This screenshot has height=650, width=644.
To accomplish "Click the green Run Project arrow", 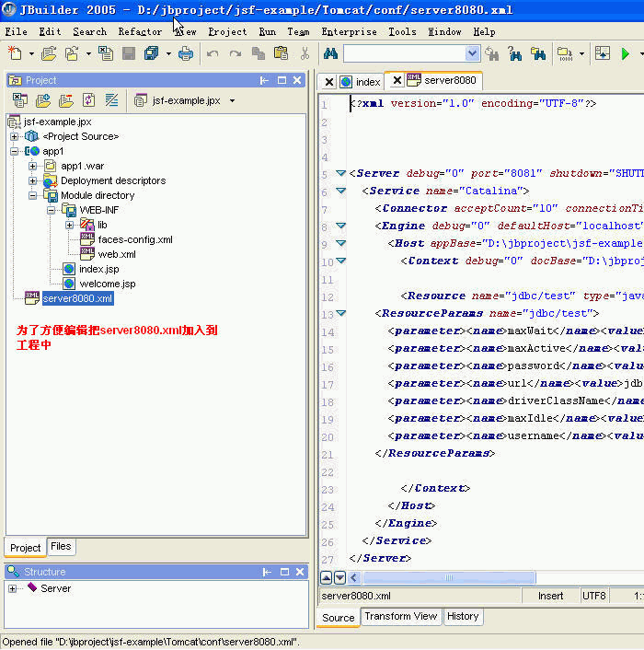I will [x=626, y=53].
